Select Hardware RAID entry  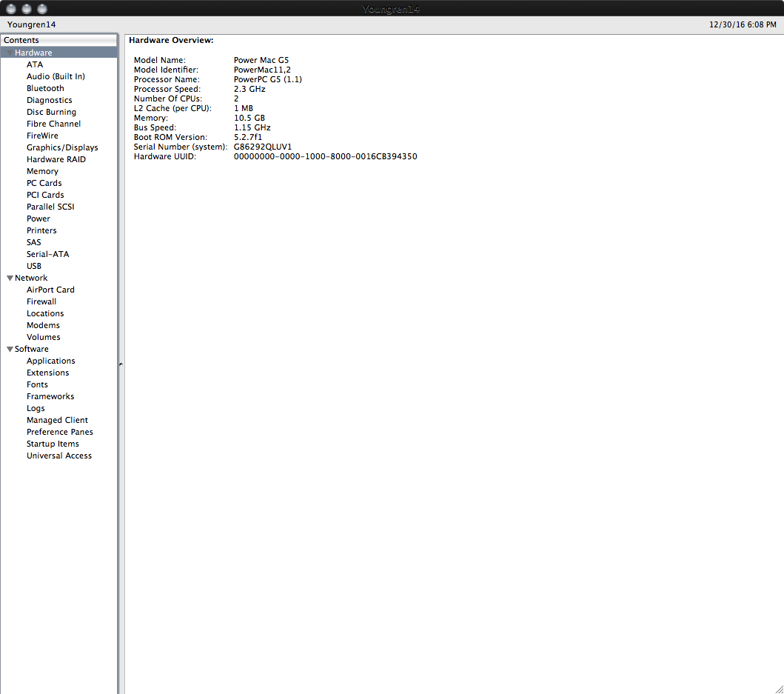(56, 159)
